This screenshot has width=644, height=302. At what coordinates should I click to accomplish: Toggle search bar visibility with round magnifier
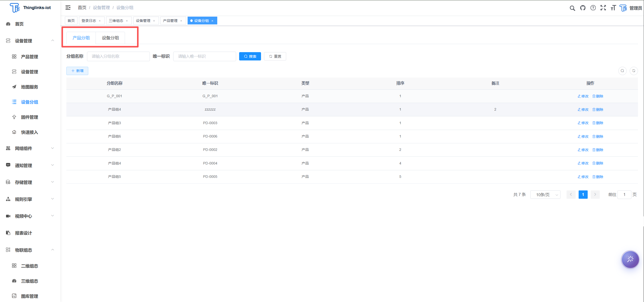pos(622,71)
